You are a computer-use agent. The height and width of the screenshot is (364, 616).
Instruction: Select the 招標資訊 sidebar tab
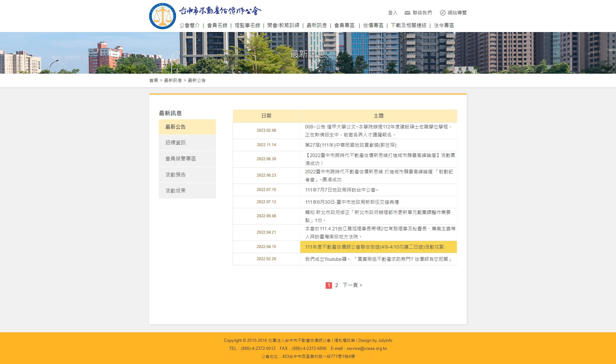176,143
